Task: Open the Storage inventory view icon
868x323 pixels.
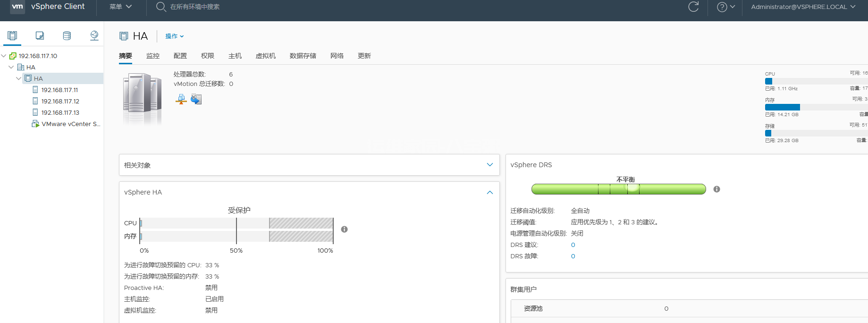Action: [x=67, y=35]
